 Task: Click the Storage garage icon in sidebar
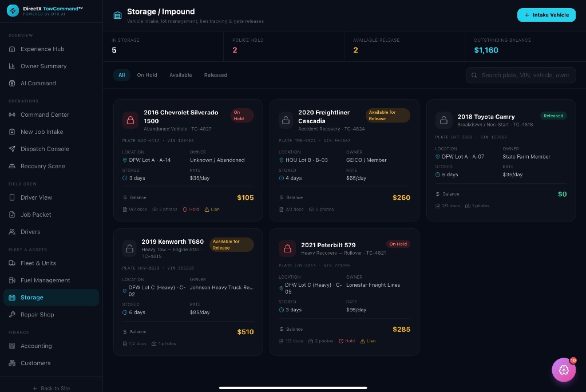[12, 298]
